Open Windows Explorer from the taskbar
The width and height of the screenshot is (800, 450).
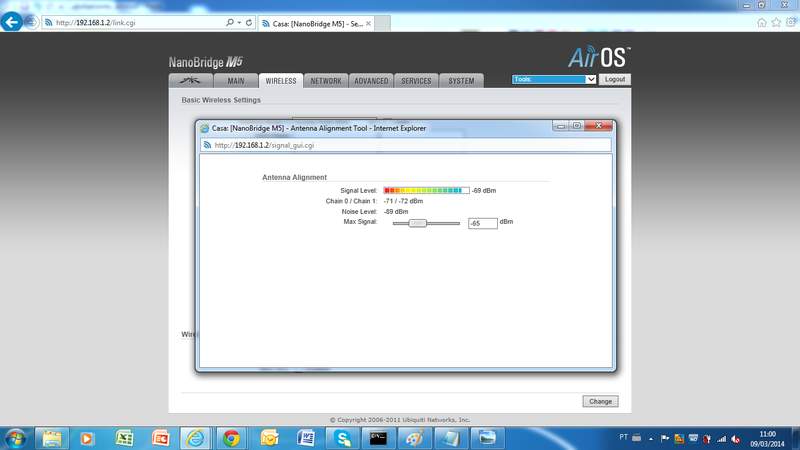tap(52, 438)
